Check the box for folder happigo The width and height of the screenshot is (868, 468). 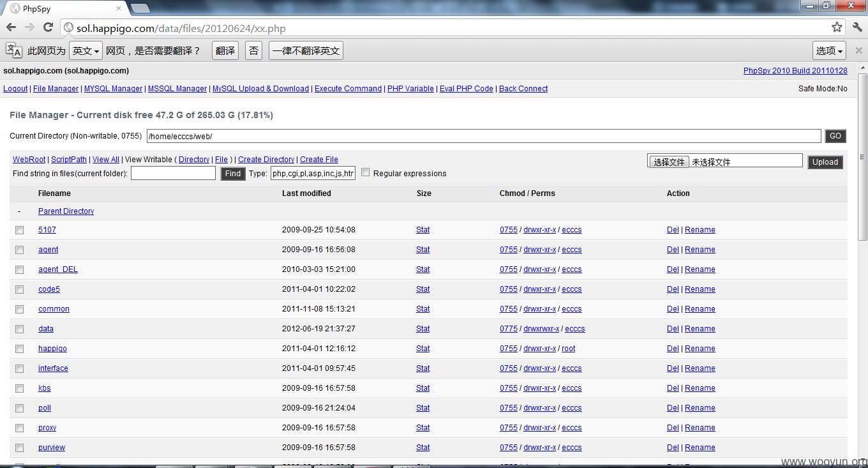tap(20, 349)
